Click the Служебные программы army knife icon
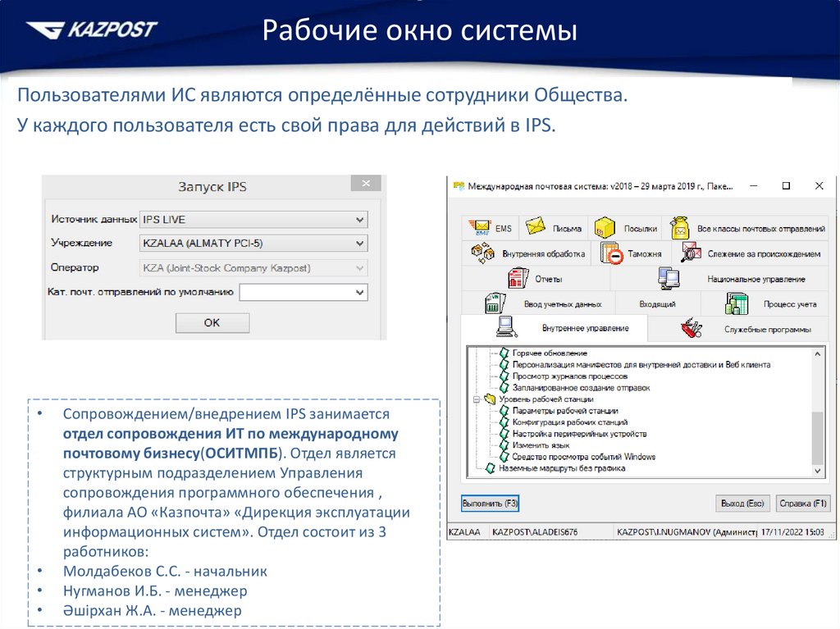Screen dimensions: 840x629 tap(692, 328)
